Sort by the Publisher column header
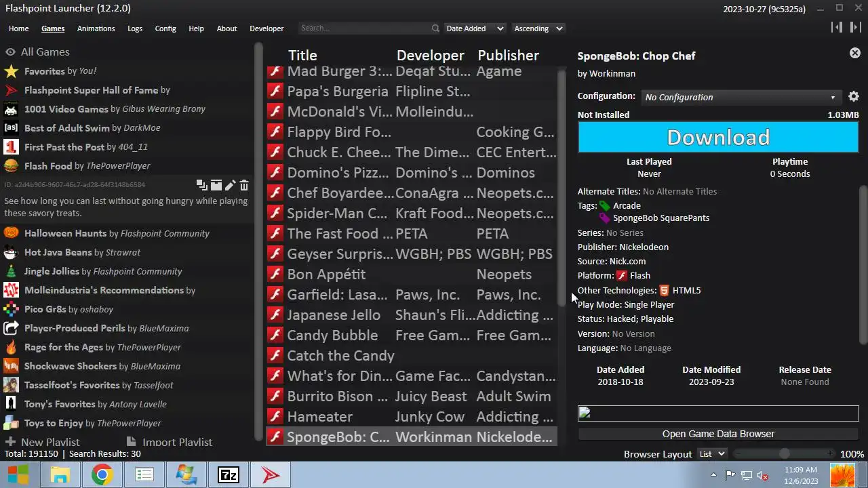The image size is (868, 488). tap(508, 56)
